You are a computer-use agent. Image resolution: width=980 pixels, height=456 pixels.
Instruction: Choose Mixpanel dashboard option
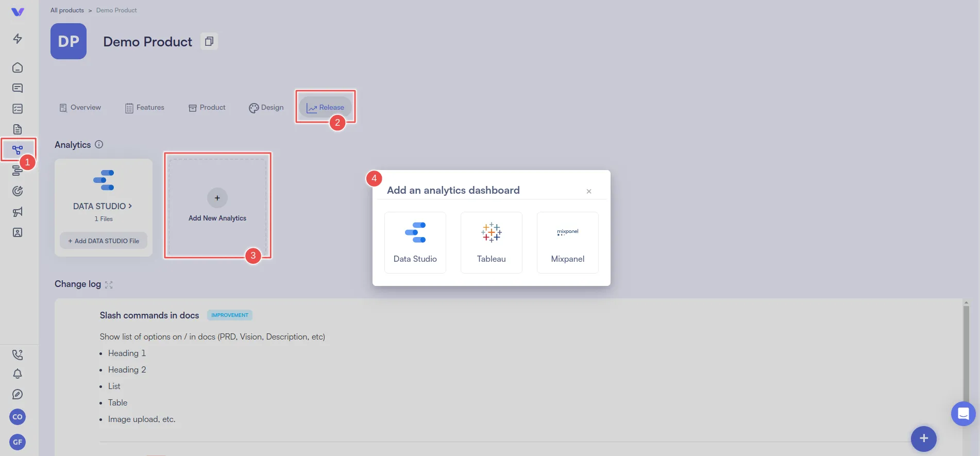pos(568,243)
